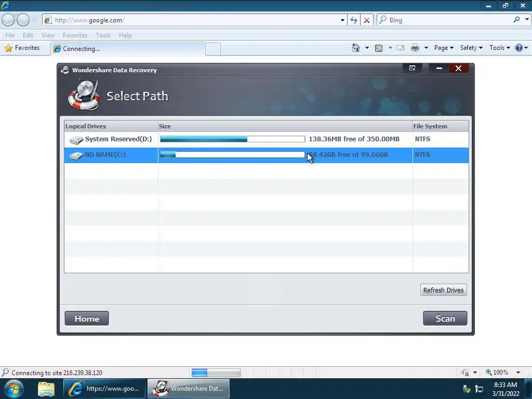Screen dimensions: 532x399
Task: Open the View menu
Action: pos(48,35)
